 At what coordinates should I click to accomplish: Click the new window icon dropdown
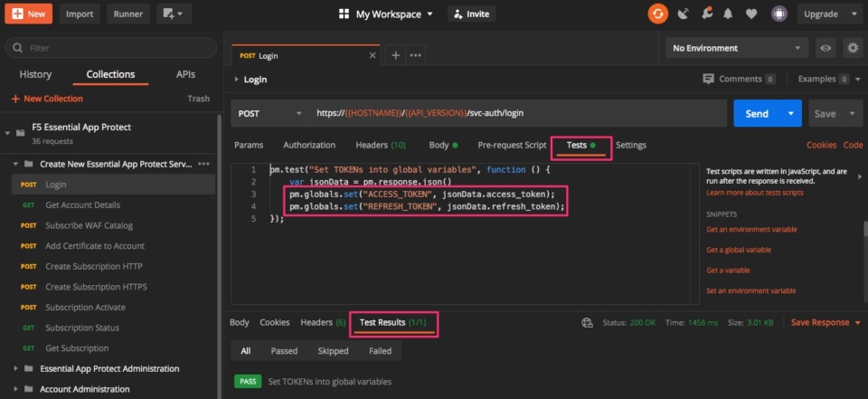174,14
